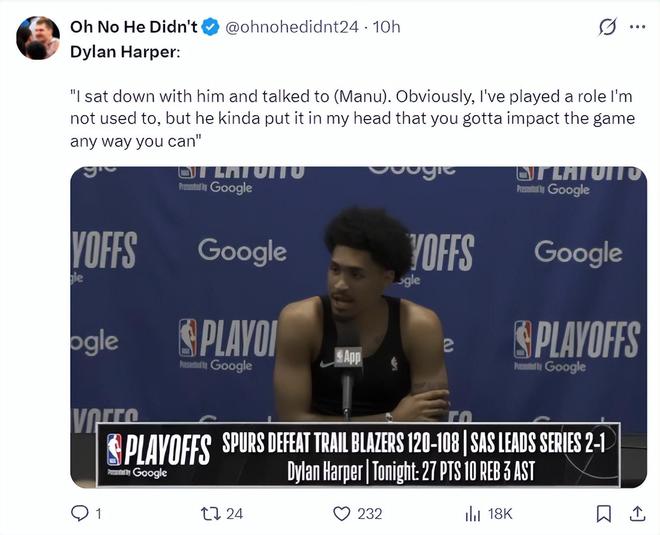
Task: Click the 18K views count
Action: coord(500,513)
